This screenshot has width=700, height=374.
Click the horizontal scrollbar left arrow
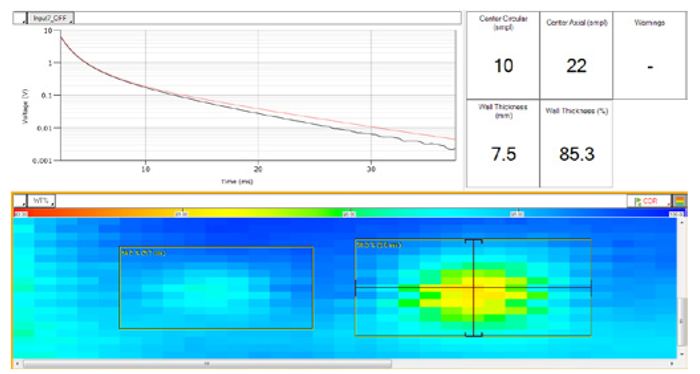(x=17, y=364)
